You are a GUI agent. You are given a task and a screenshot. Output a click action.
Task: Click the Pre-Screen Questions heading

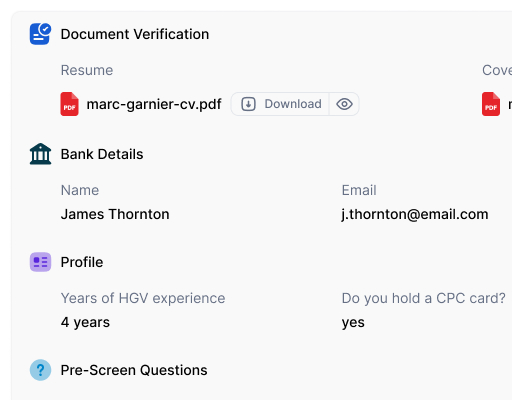click(134, 370)
